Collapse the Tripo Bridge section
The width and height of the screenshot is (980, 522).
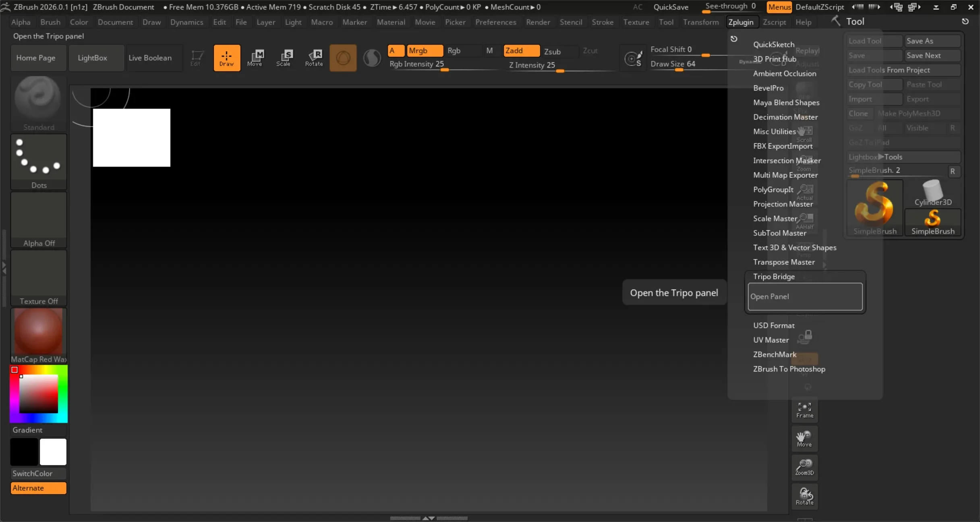pyautogui.click(x=774, y=276)
